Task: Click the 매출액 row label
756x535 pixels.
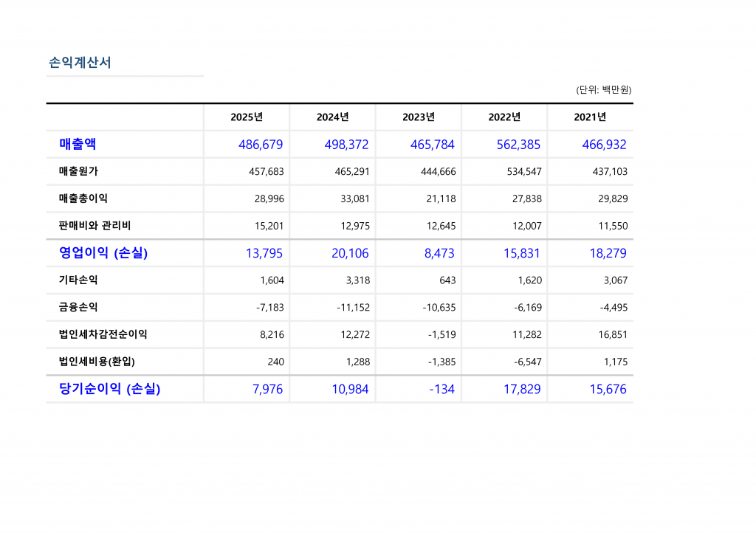Action: tap(78, 144)
